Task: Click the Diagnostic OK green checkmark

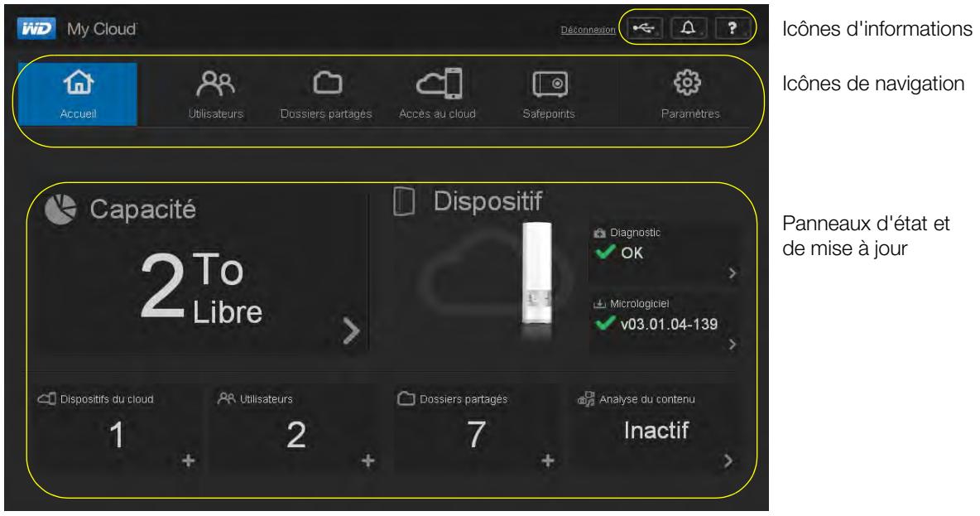Action: [604, 252]
